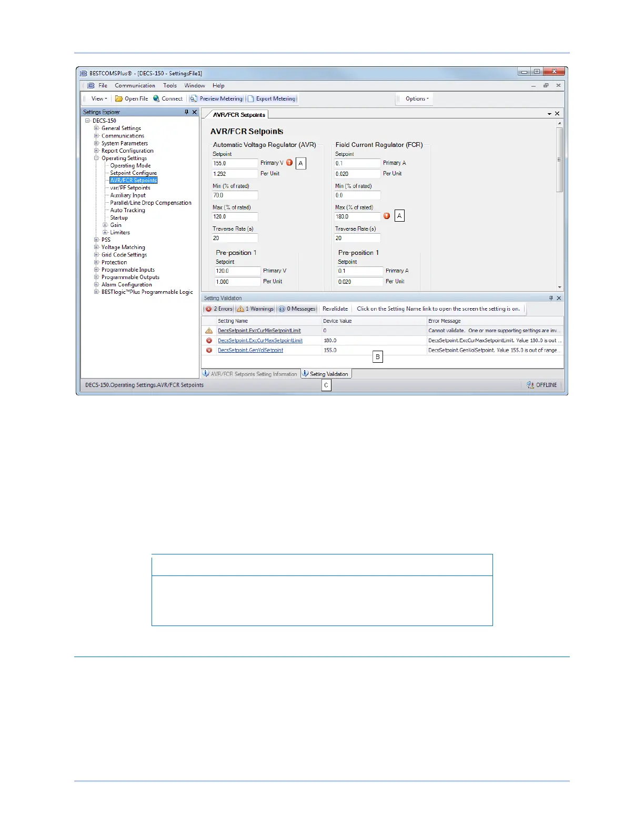Select Parallel/Line Drop Compensation item
Image resolution: width=644 pixels, height=834 pixels.
[151, 203]
